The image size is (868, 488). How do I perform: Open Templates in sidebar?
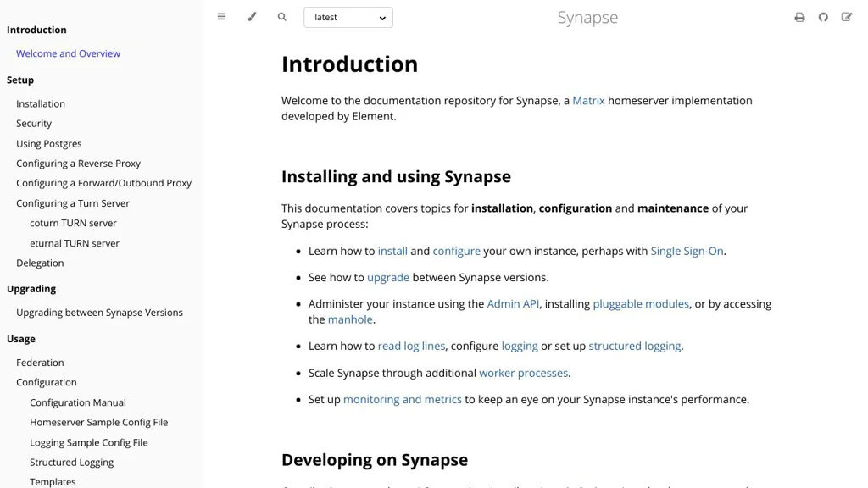point(53,482)
